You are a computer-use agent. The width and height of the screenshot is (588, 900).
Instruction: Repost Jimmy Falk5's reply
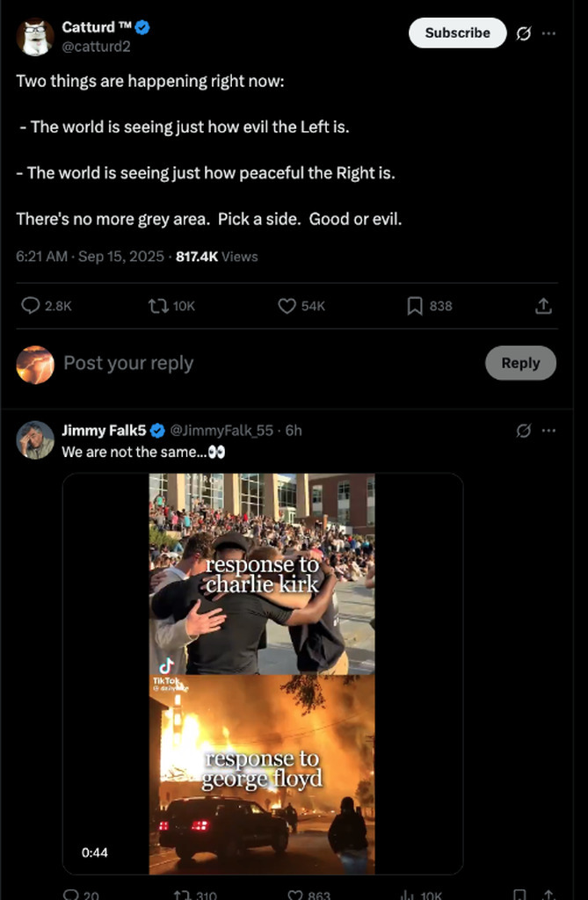[x=183, y=895]
